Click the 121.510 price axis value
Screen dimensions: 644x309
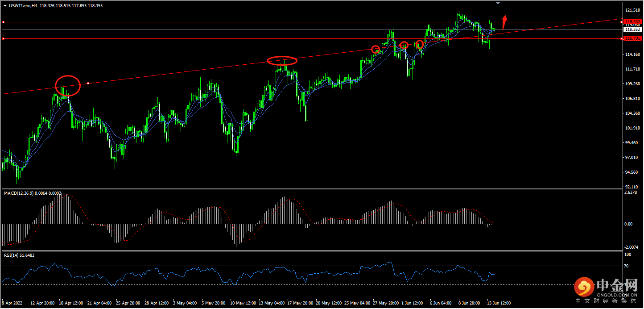pos(632,10)
